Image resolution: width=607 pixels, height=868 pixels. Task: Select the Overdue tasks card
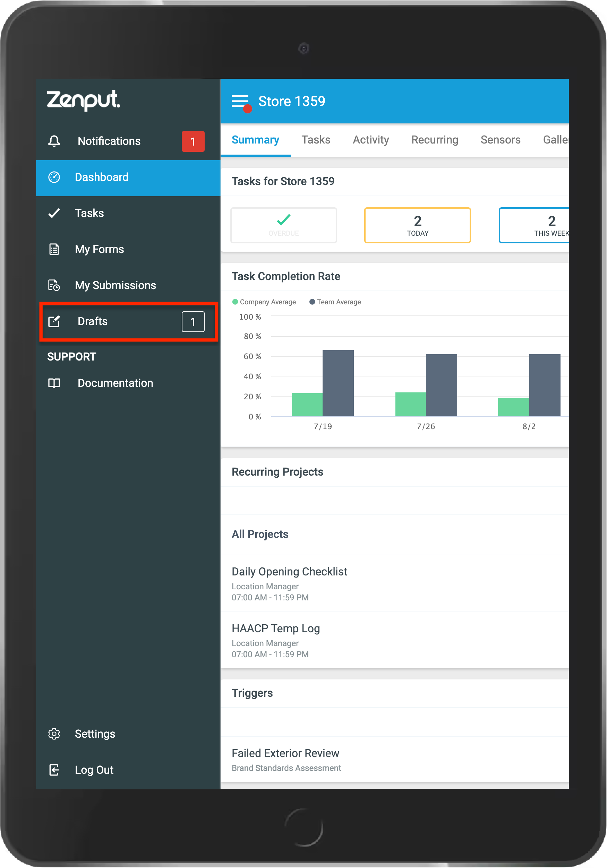284,225
